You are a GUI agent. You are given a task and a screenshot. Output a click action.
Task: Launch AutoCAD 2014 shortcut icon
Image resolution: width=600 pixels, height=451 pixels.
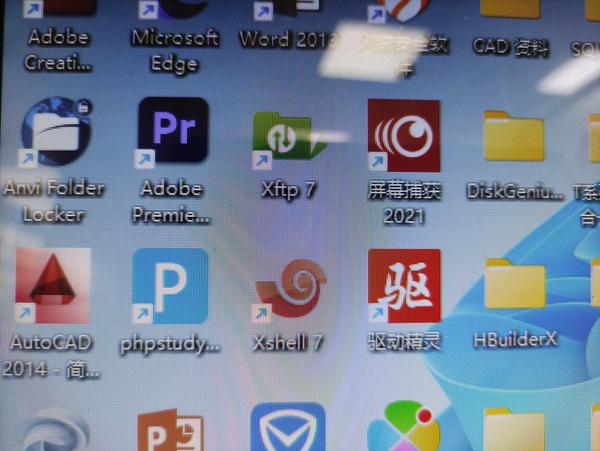(53, 285)
